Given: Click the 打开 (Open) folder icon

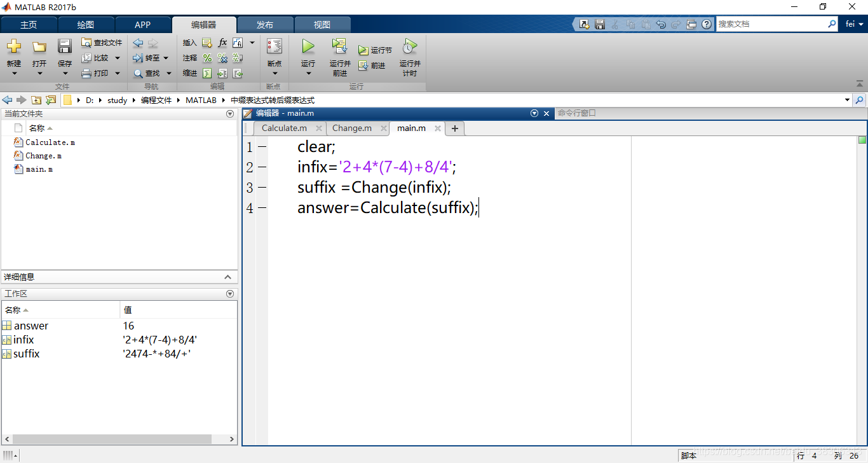Looking at the screenshot, I should pos(39,46).
